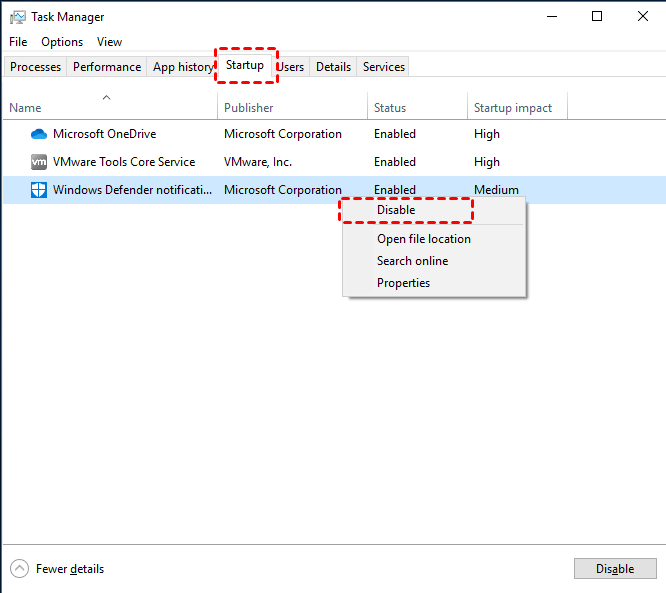Click the Microsoft OneDrive cloud icon
The image size is (666, 593).
[39, 134]
